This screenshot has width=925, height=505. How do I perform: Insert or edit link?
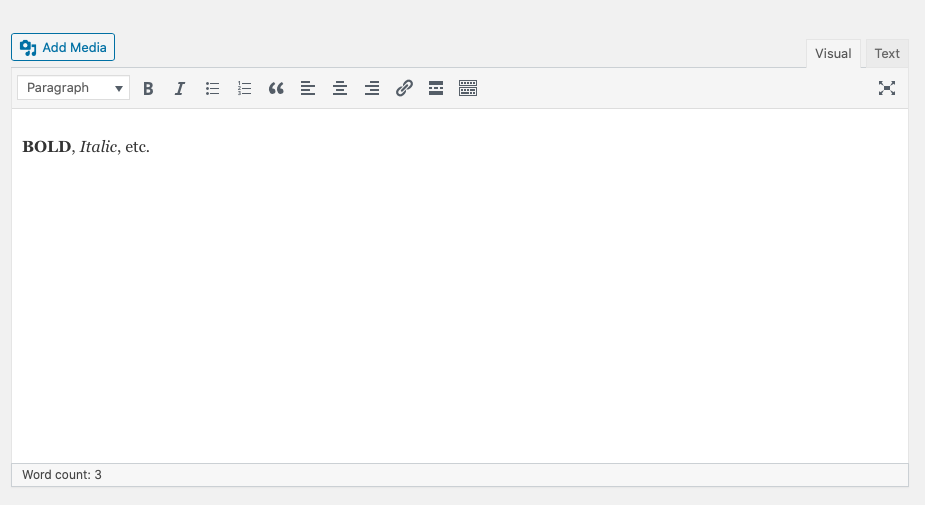tap(404, 88)
